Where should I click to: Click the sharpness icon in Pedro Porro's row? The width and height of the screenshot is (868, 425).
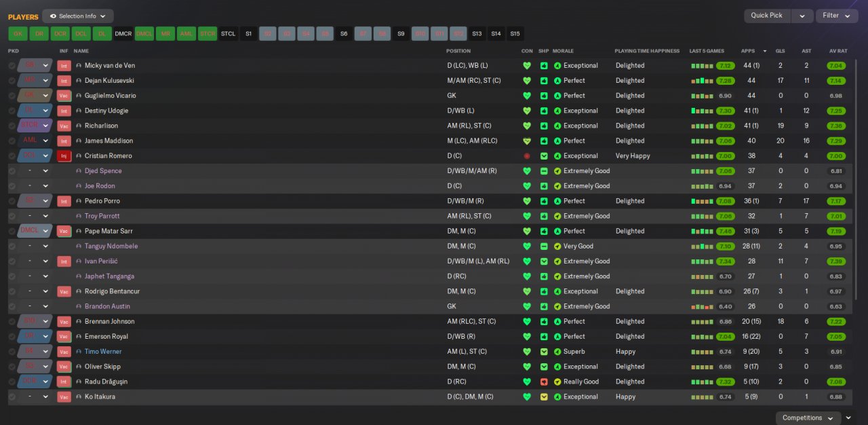[x=544, y=202]
